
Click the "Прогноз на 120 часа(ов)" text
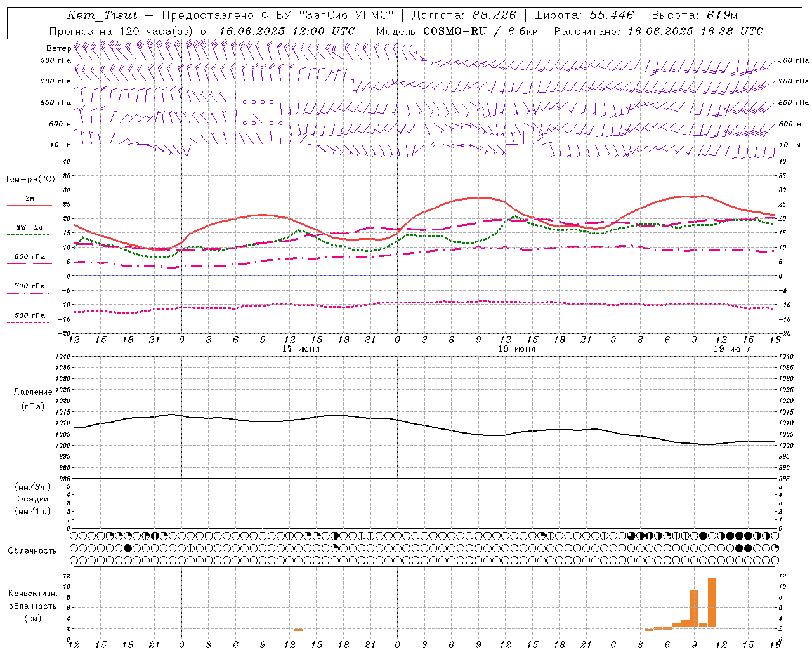(x=122, y=30)
